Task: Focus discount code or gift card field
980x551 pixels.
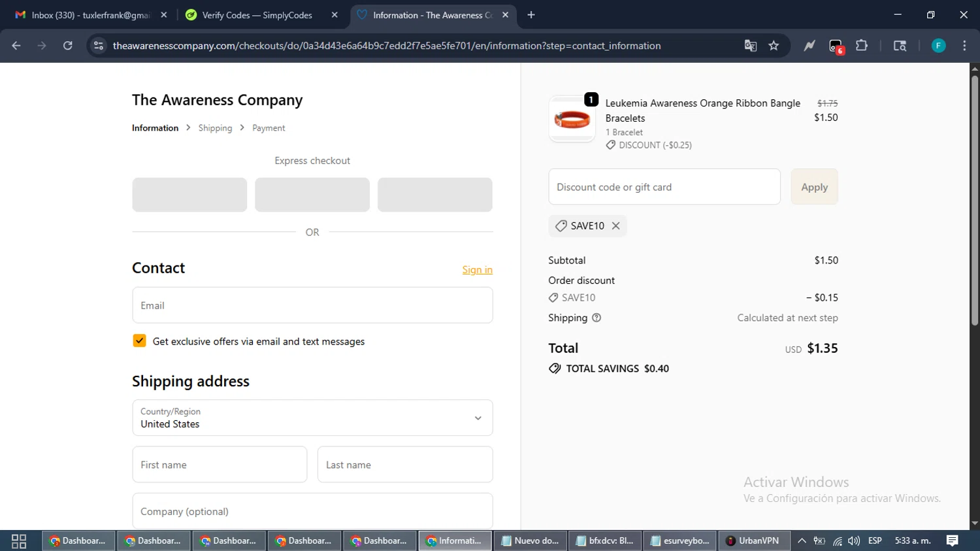Action: (664, 187)
